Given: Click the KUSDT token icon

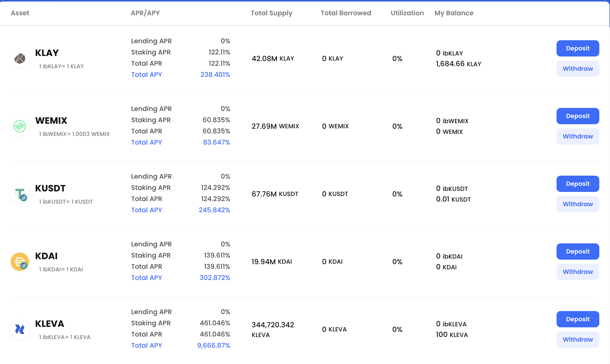Looking at the screenshot, I should click(20, 194).
